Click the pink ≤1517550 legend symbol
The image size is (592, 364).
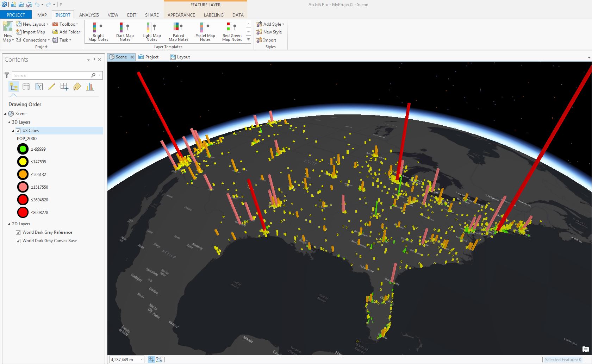pos(23,187)
